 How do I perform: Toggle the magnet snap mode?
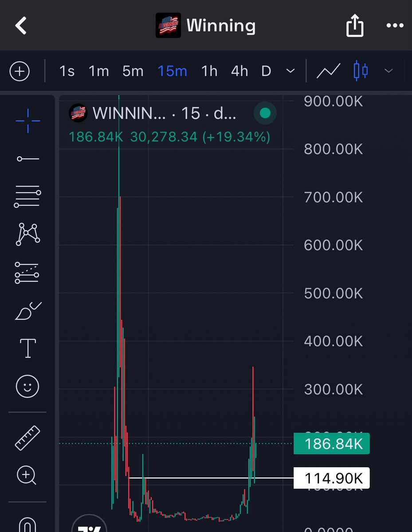27,525
